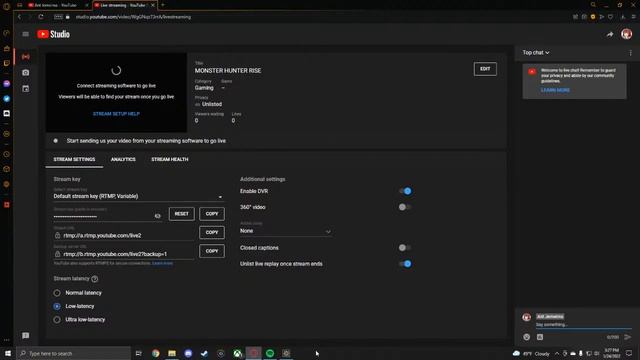Open a new browser tab with plus

162,5
